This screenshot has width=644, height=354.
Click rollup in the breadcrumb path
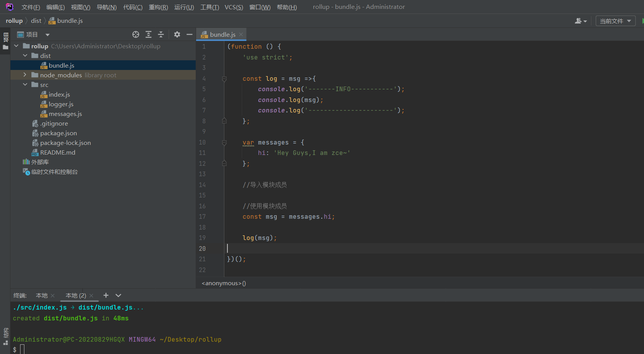[x=14, y=21]
